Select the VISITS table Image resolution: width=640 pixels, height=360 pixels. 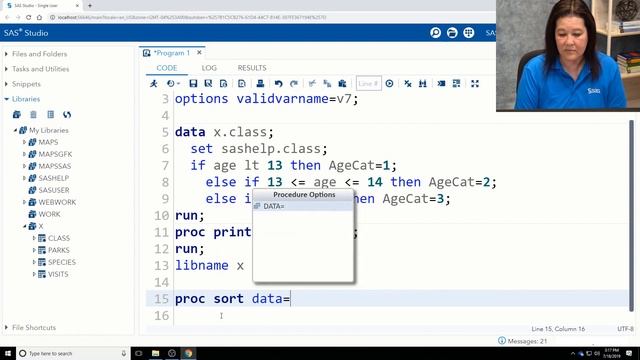point(58,274)
